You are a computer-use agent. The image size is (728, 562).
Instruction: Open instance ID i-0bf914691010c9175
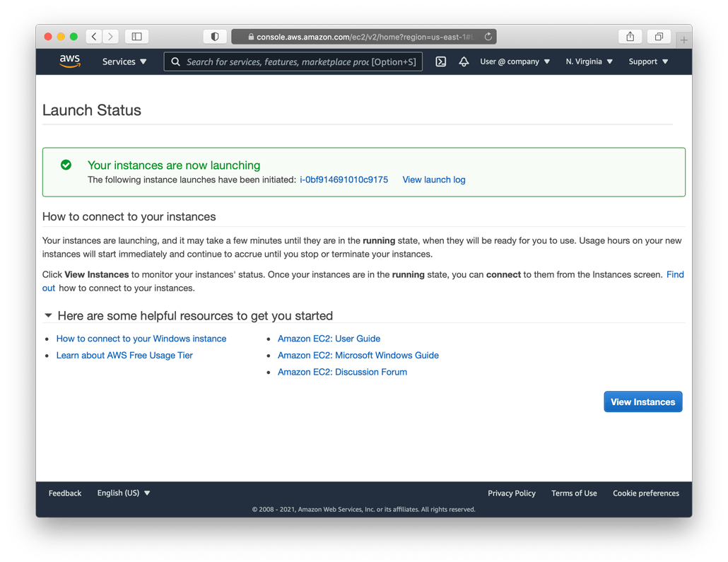(x=344, y=180)
